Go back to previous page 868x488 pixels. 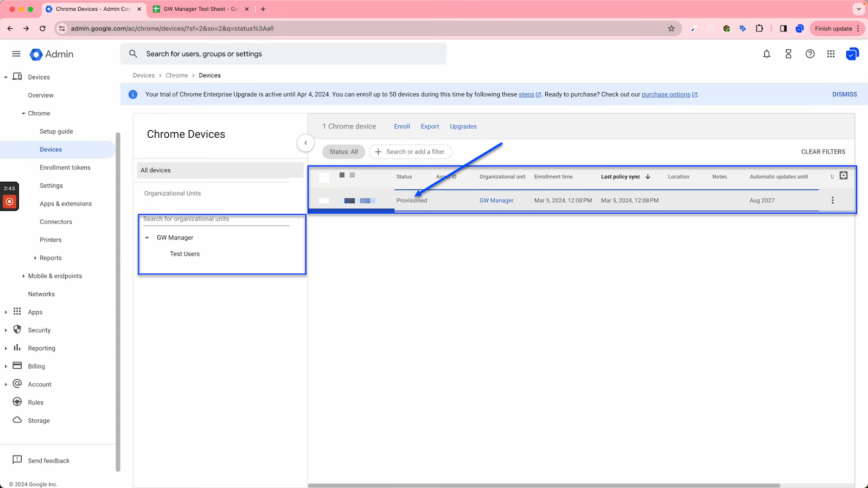pyautogui.click(x=10, y=28)
